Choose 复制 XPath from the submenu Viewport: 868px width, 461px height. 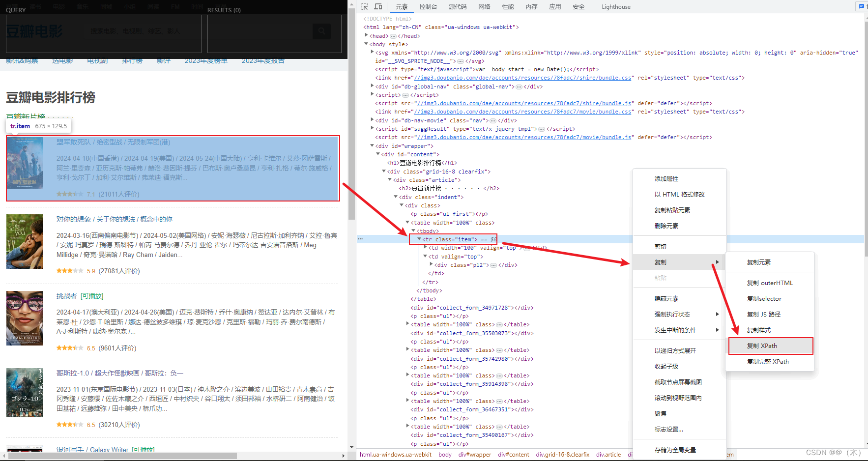[770, 346]
